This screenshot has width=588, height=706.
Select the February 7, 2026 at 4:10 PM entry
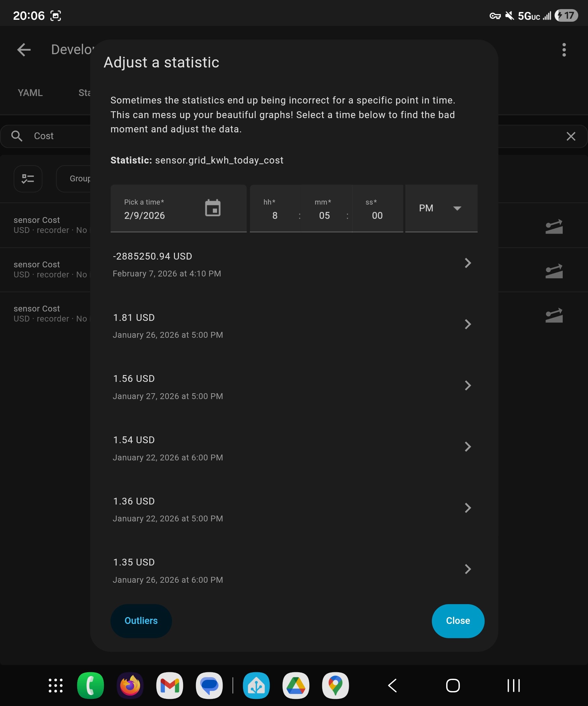click(294, 264)
